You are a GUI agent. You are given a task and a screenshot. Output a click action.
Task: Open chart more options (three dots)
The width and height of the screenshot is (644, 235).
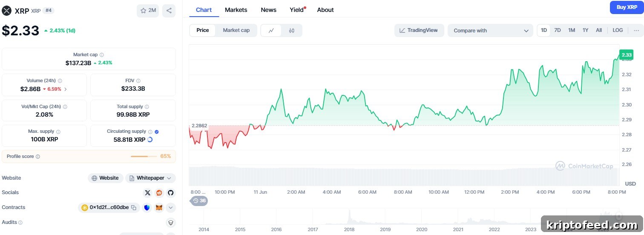(x=636, y=30)
